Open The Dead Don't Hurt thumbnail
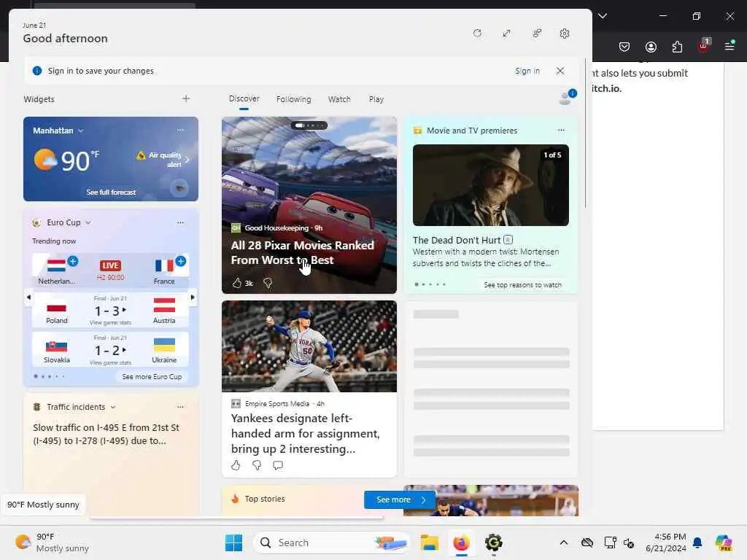The height and width of the screenshot is (560, 747). coord(491,185)
